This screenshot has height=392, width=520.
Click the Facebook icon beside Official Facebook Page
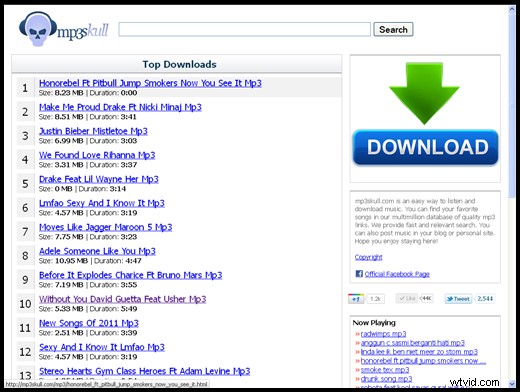359,274
